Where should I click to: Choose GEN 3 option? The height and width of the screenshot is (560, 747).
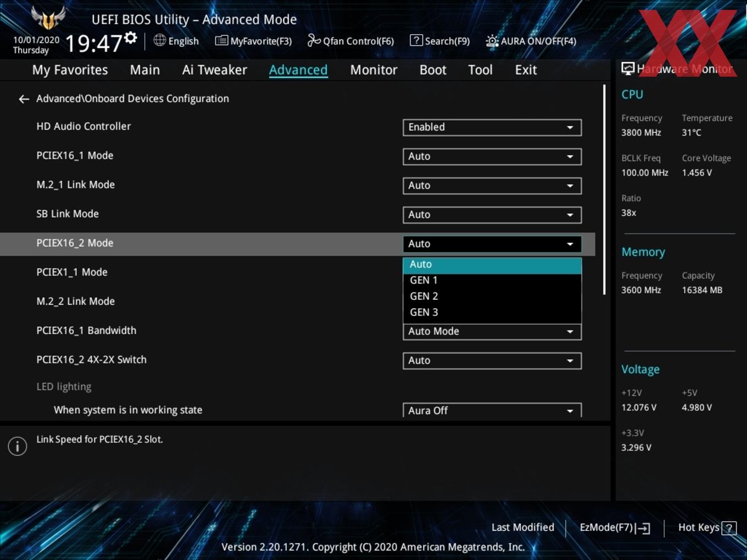(492, 312)
